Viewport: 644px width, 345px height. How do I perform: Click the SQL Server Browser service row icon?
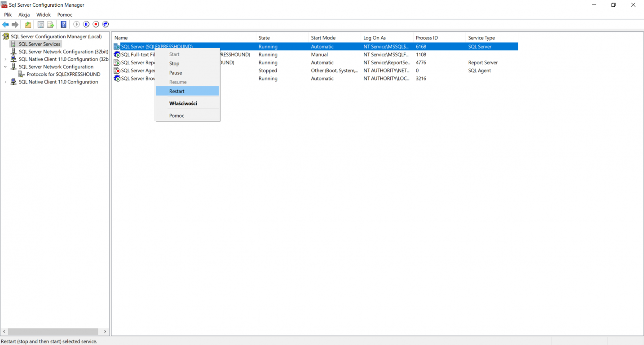(117, 78)
